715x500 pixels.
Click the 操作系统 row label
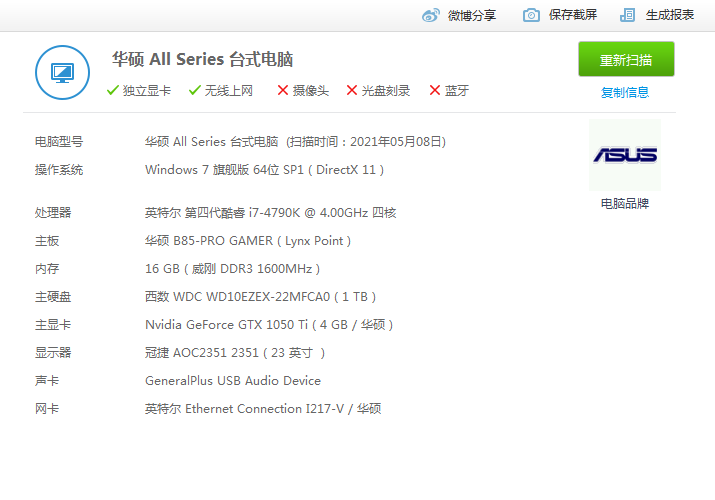point(59,170)
